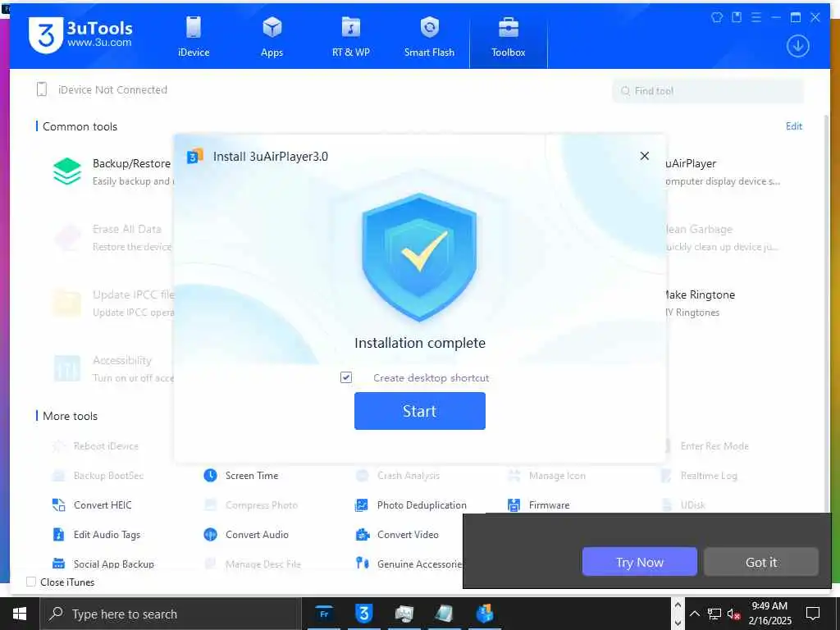Click the iDevice Not Connected status text
840x630 pixels.
pos(112,89)
